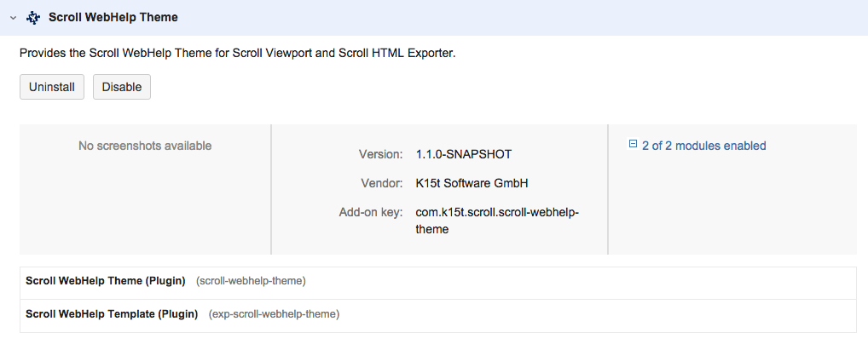
Task: Click the No screenshots available placeholder
Action: pyautogui.click(x=145, y=146)
